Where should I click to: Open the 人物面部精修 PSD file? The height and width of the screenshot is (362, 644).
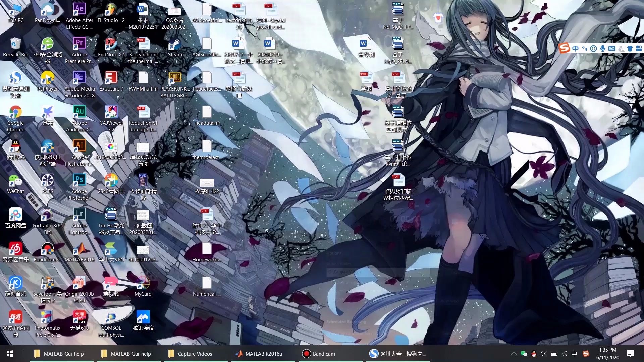pyautogui.click(x=143, y=187)
